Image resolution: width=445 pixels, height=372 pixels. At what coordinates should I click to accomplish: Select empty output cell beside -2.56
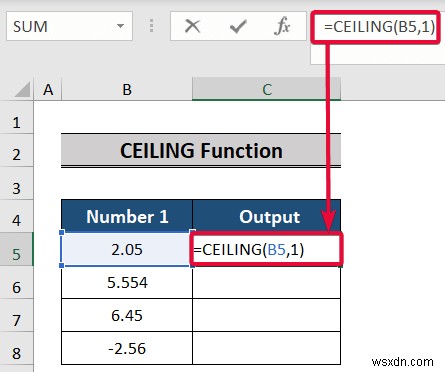click(x=267, y=348)
